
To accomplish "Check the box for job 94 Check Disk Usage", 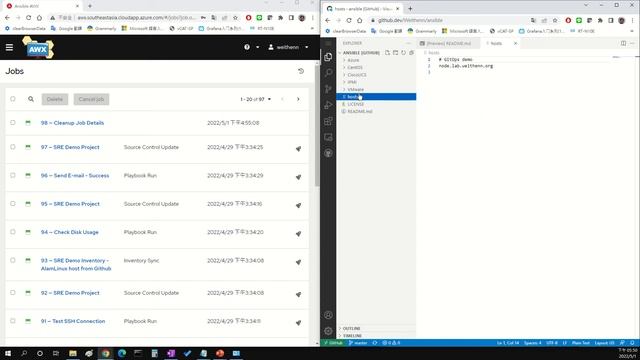I will point(13,232).
